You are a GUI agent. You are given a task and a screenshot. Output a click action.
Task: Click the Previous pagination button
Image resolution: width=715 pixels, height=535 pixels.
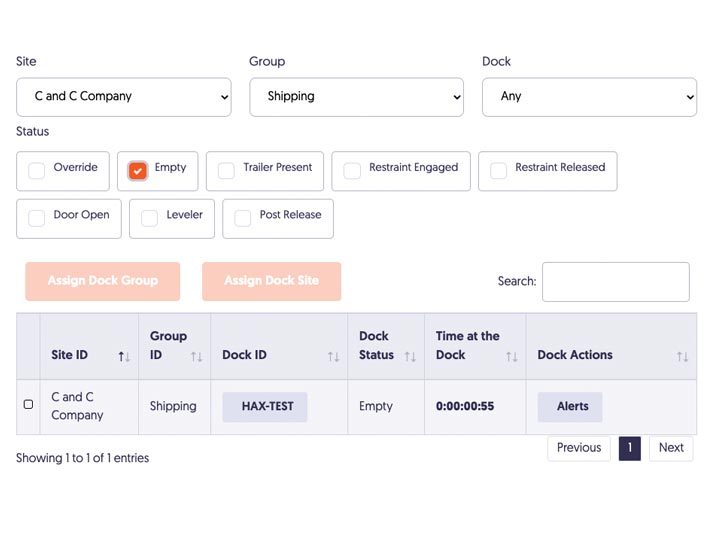pyautogui.click(x=579, y=448)
